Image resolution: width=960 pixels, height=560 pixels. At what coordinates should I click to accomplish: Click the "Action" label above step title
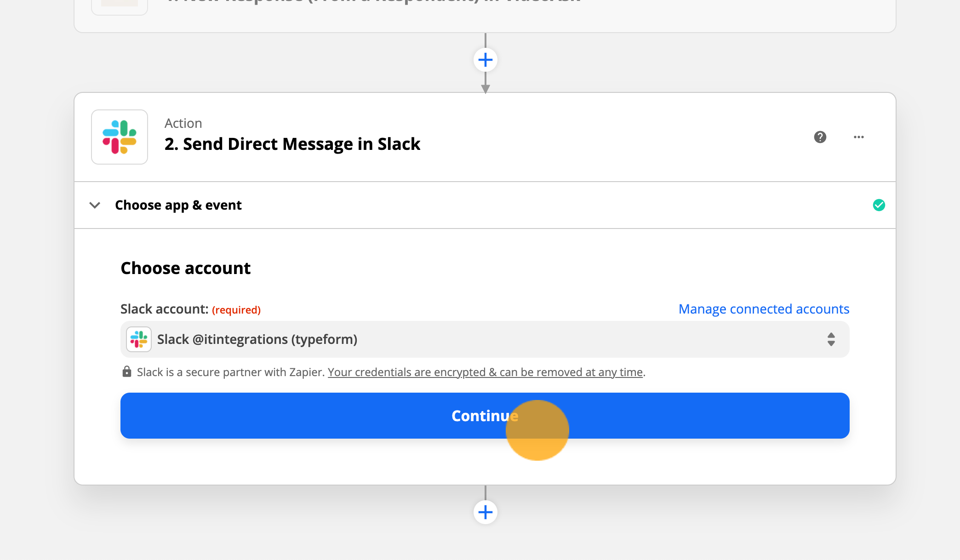pos(183,123)
